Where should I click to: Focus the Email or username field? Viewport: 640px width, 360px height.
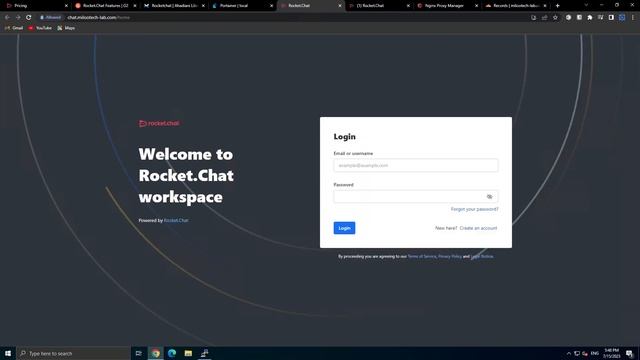[x=416, y=165]
